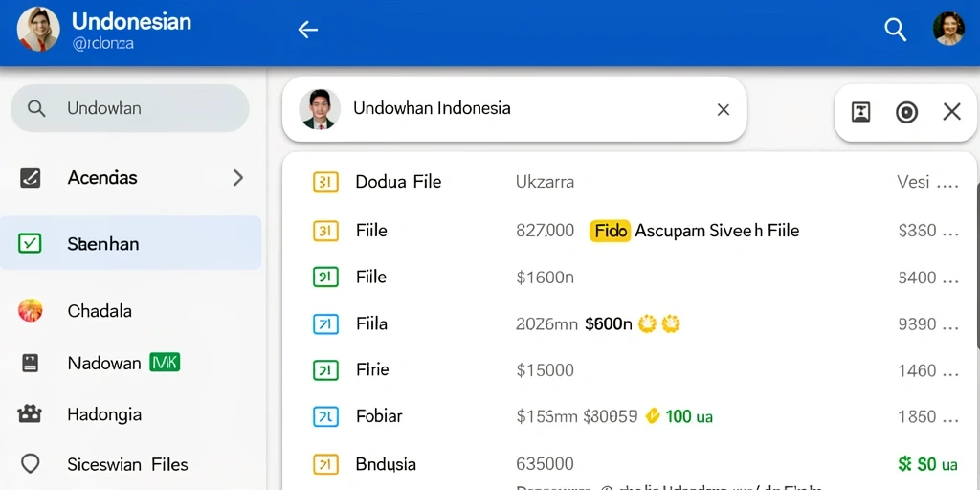Click the yellow Fido tag

pyautogui.click(x=610, y=231)
